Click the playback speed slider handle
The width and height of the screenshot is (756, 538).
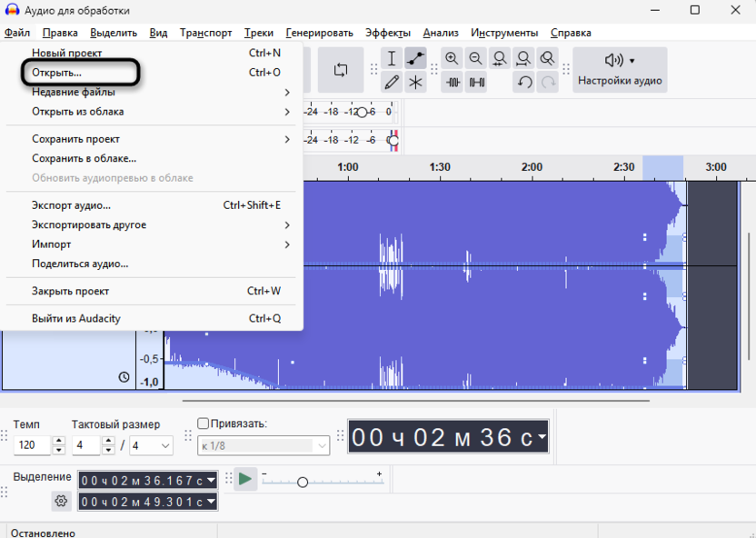[x=303, y=482]
